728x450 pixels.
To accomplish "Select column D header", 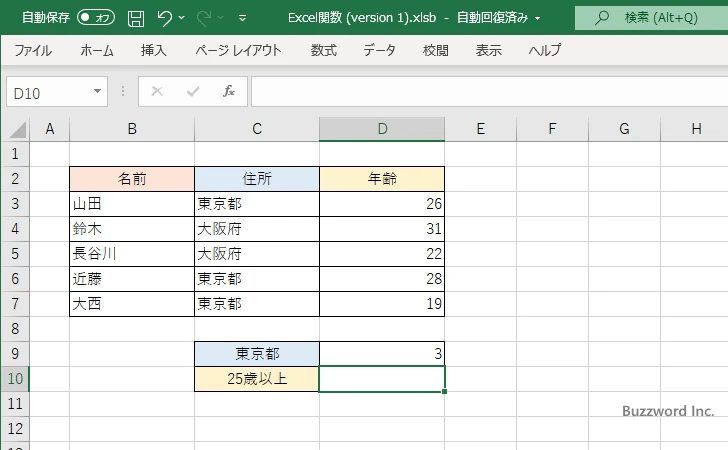I will click(x=382, y=129).
